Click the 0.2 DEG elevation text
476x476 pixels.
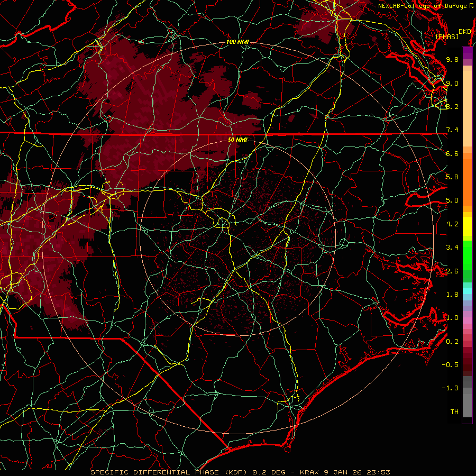269,472
